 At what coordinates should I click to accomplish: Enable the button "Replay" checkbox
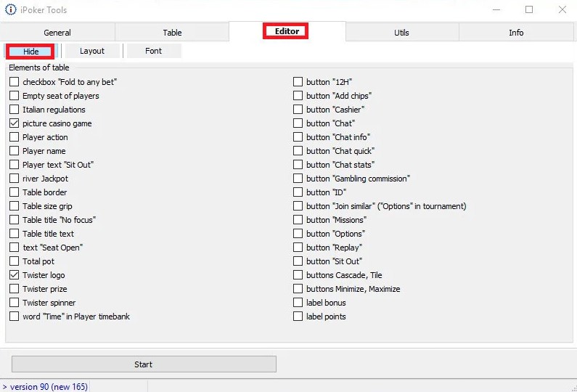(x=298, y=248)
